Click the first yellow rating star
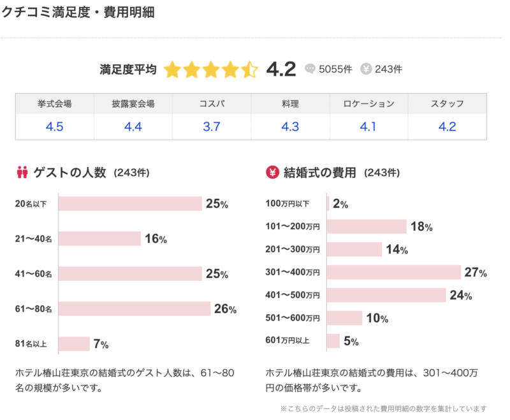This screenshot has width=510, height=420. (x=173, y=69)
